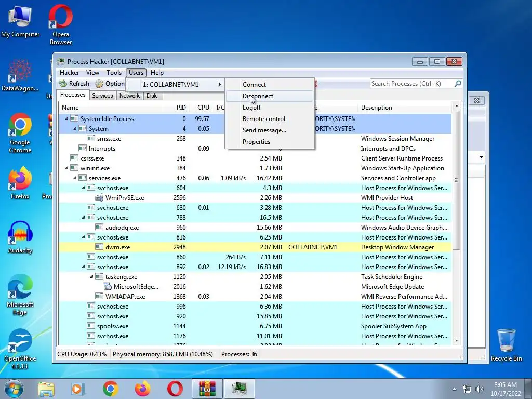Open the Recycle Bin
The width and height of the screenshot is (532, 399).
pos(506,345)
